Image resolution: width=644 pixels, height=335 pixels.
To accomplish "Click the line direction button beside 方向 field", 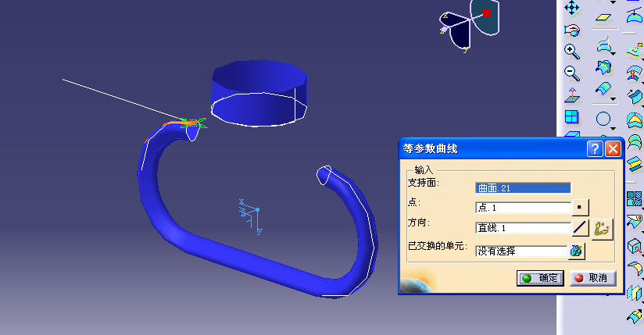I will [x=581, y=228].
